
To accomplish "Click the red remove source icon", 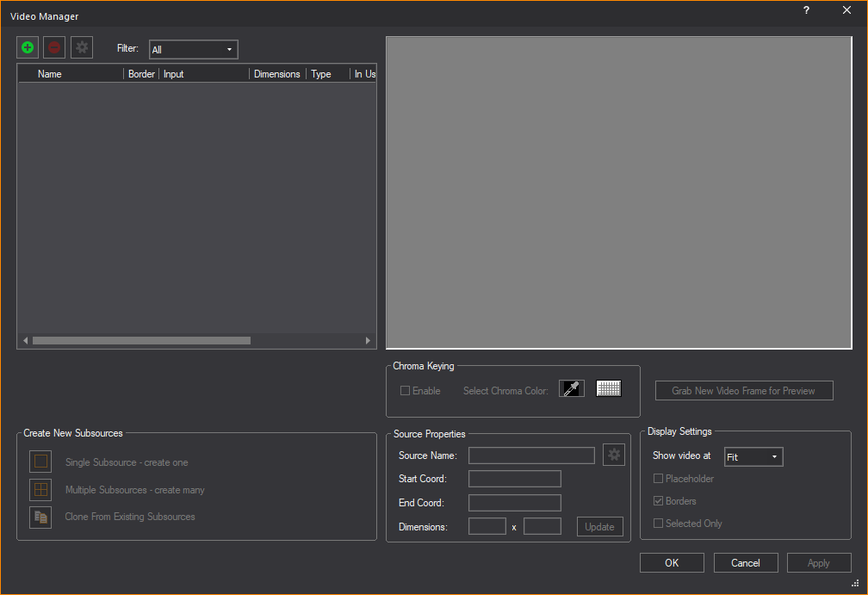I will tap(55, 48).
